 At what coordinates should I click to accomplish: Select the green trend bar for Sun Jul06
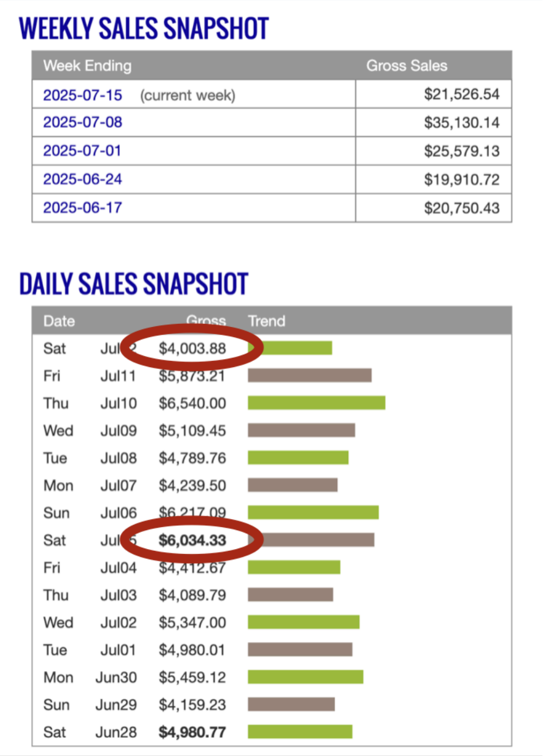pos(313,513)
